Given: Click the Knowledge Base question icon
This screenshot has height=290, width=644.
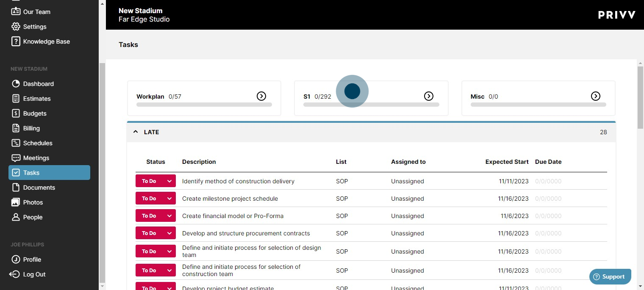Looking at the screenshot, I should (16, 41).
